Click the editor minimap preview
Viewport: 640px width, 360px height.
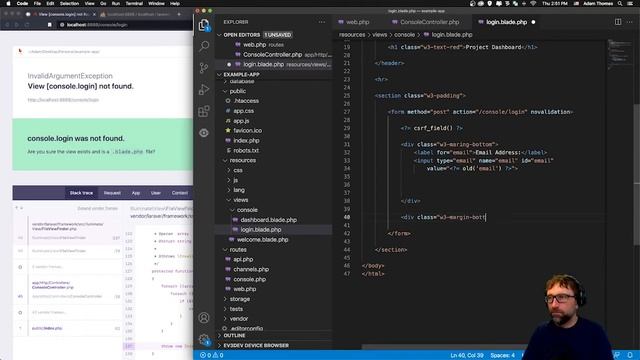point(619,55)
